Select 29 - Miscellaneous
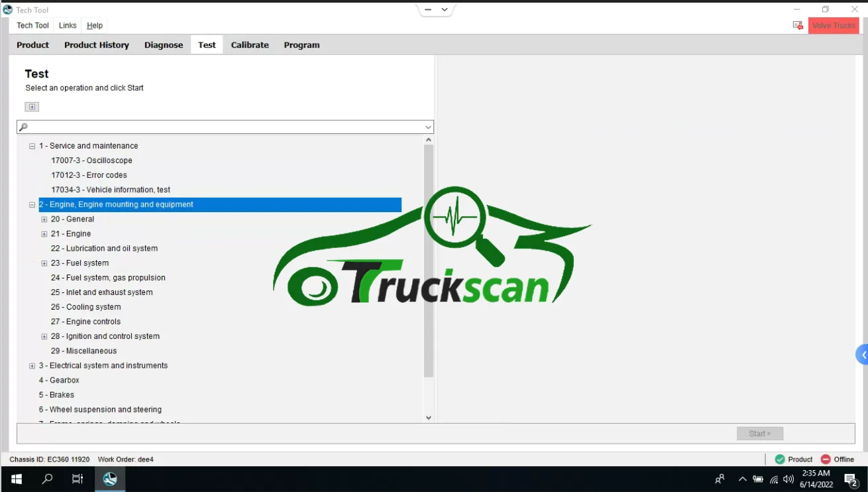The width and height of the screenshot is (868, 492). [x=83, y=351]
